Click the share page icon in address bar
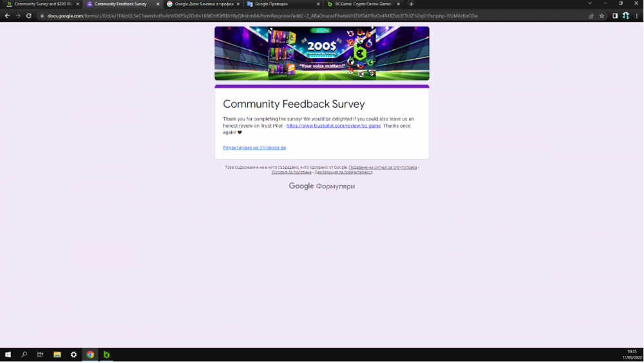Screen dimensions: 644x363 (x=591, y=15)
